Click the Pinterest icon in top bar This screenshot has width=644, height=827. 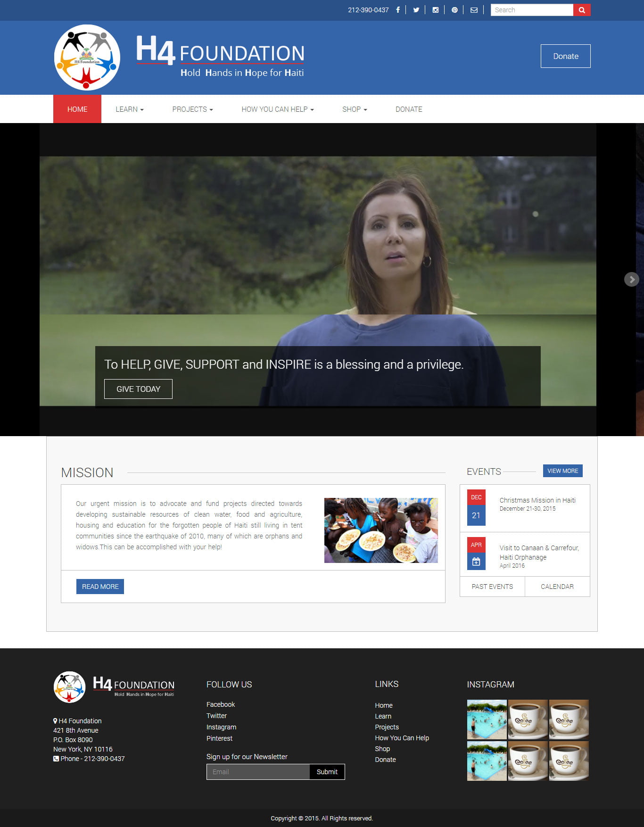coord(454,10)
